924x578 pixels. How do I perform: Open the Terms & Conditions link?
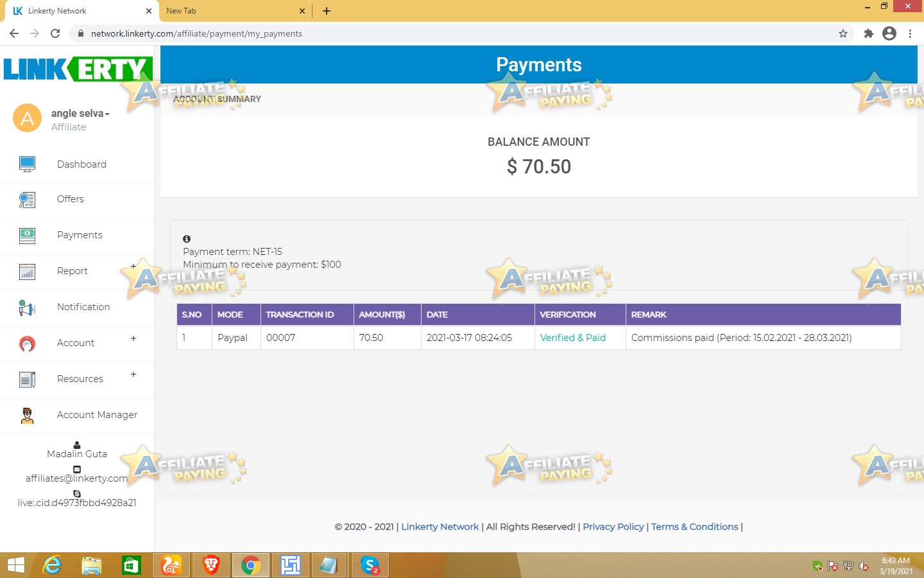coord(695,527)
